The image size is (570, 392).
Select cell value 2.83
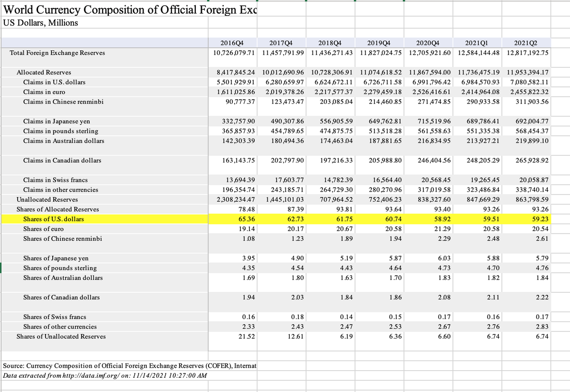click(542, 327)
